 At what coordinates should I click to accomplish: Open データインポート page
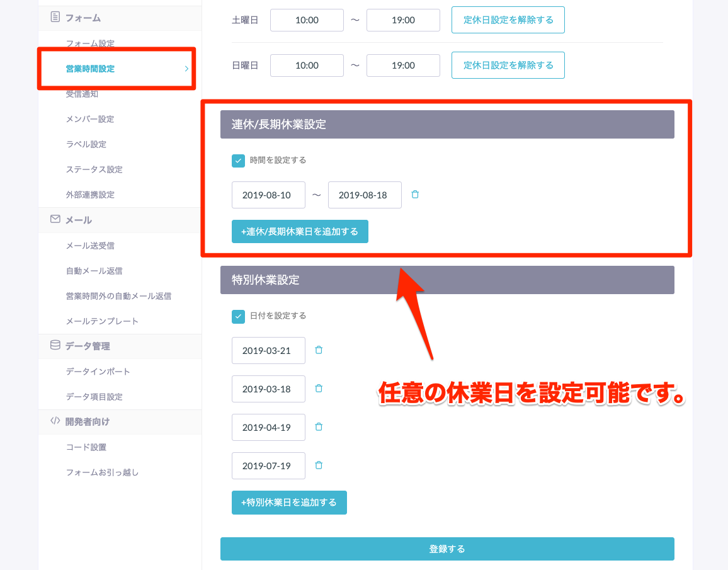tap(98, 372)
